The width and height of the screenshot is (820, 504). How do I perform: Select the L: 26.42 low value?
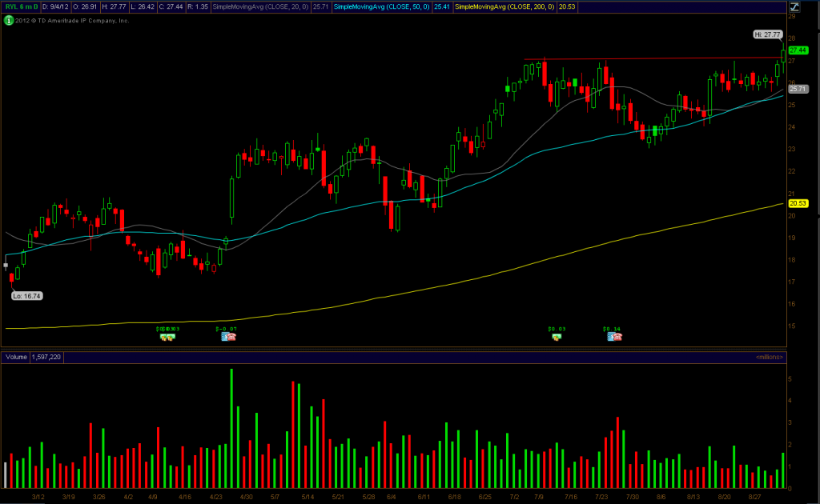[x=143, y=6]
